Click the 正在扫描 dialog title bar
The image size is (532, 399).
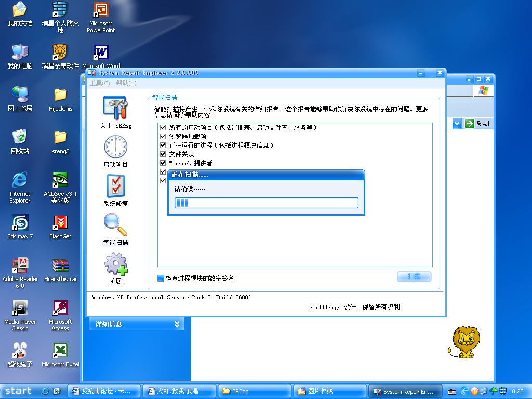tap(266, 175)
